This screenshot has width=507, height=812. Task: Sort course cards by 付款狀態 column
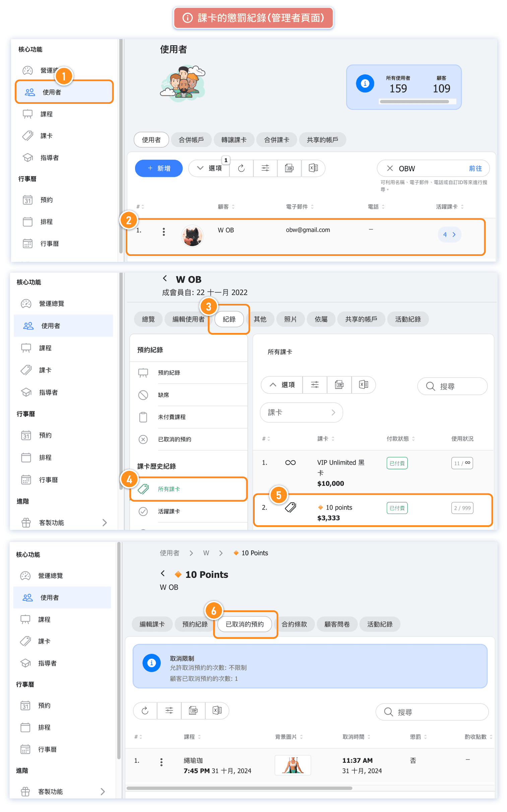pyautogui.click(x=400, y=439)
